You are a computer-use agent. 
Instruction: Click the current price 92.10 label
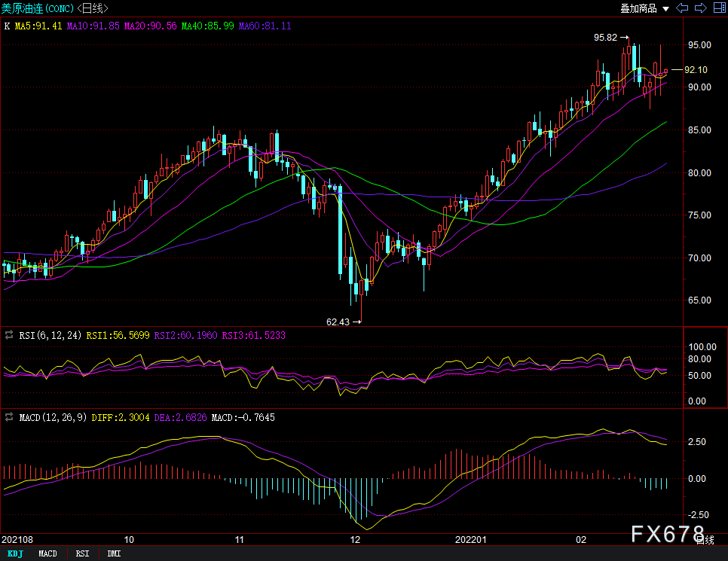coord(696,69)
